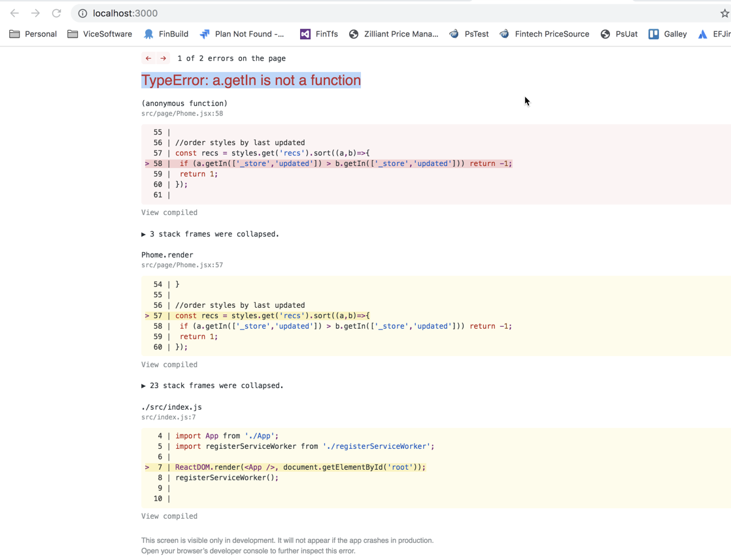Click import registerServiceWorker line 5
Viewport: 731px width, 560px height.
point(305,446)
